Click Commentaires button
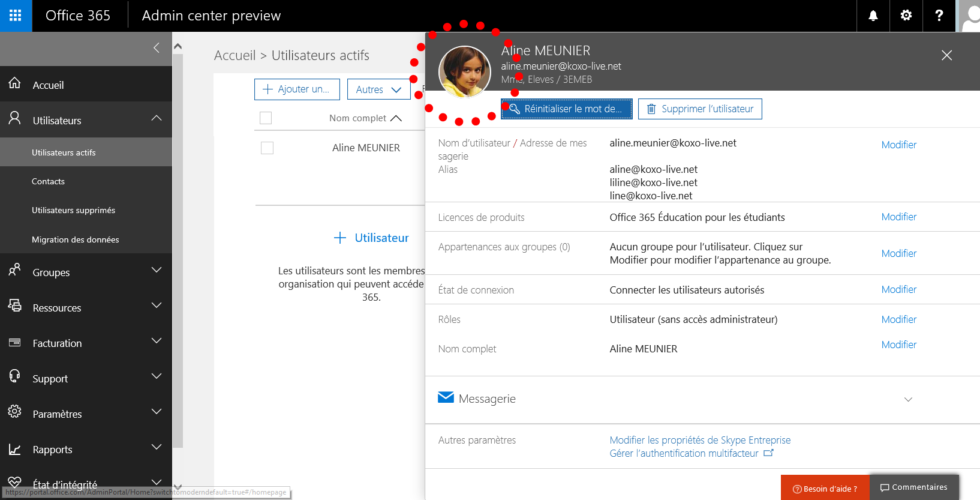 point(914,487)
